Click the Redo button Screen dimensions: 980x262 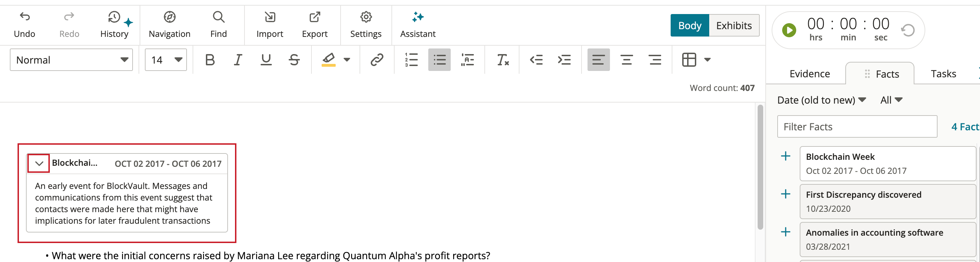[x=69, y=25]
